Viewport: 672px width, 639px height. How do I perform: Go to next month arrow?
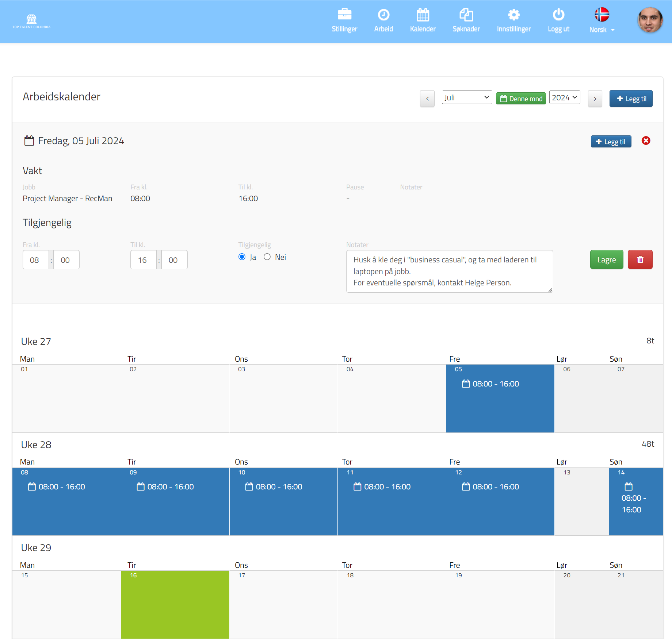click(595, 99)
